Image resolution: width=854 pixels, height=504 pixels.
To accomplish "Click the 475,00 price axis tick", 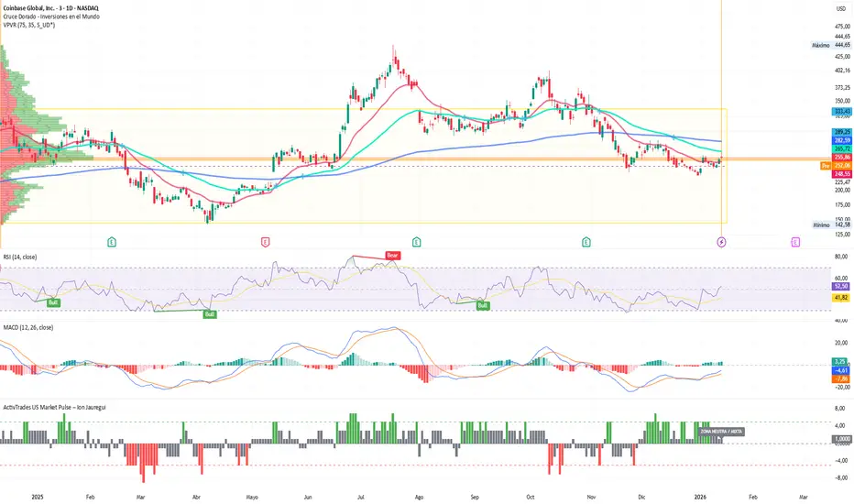I will pos(842,27).
